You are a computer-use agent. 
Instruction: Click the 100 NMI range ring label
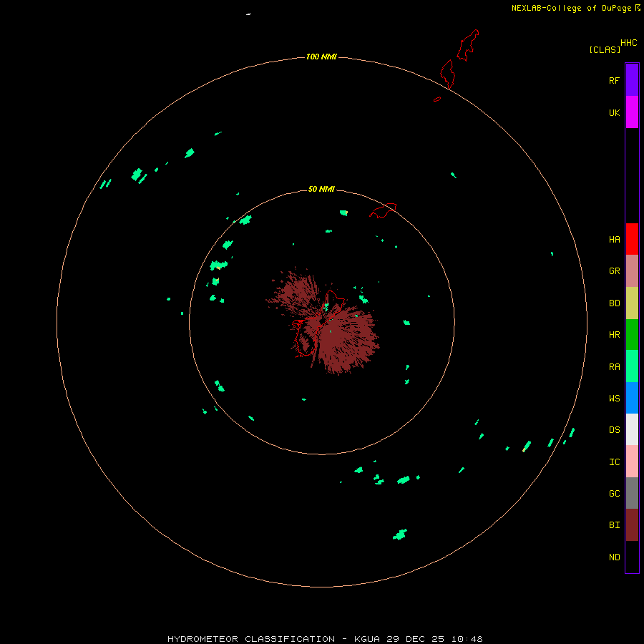pyautogui.click(x=321, y=57)
